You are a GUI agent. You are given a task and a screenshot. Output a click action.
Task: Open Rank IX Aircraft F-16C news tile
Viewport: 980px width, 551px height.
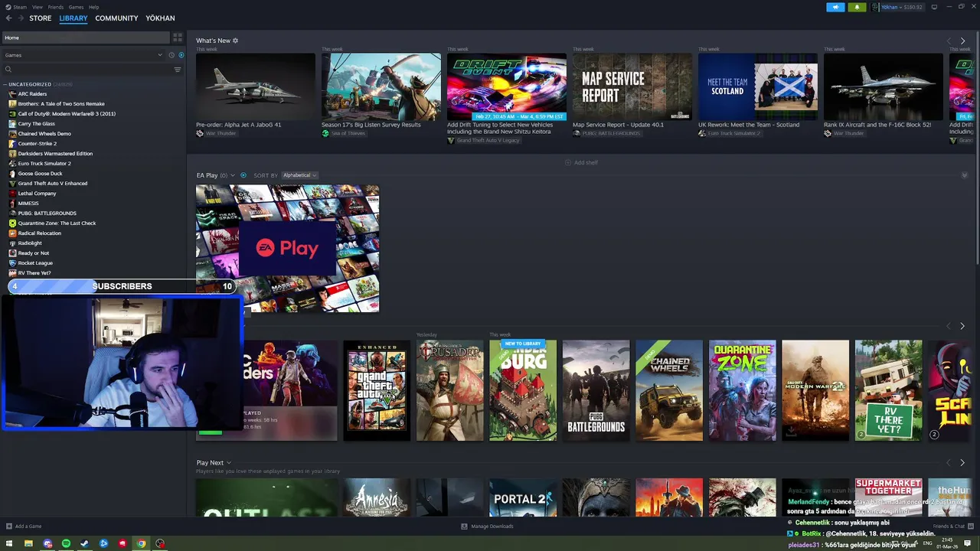884,86
